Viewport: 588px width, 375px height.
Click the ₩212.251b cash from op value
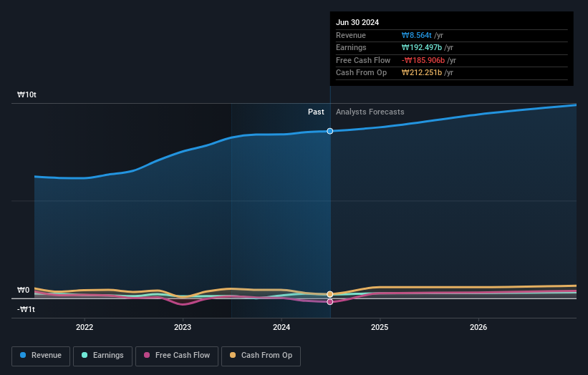point(422,73)
